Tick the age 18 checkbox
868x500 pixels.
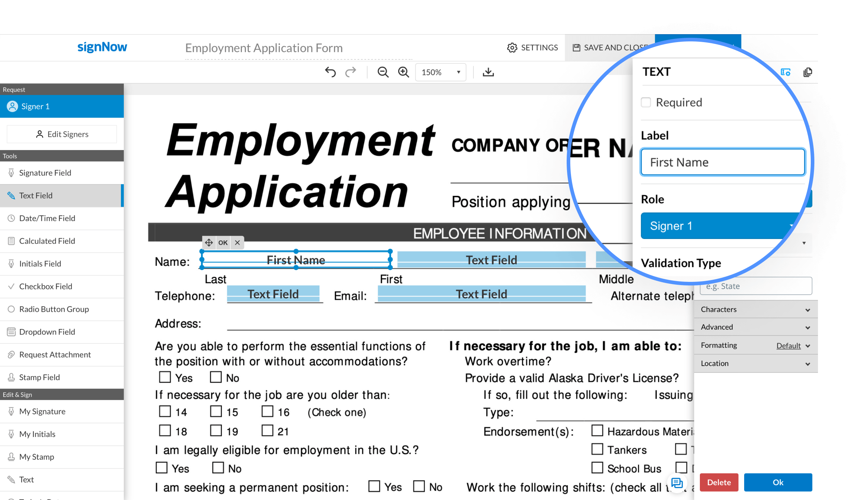click(165, 431)
